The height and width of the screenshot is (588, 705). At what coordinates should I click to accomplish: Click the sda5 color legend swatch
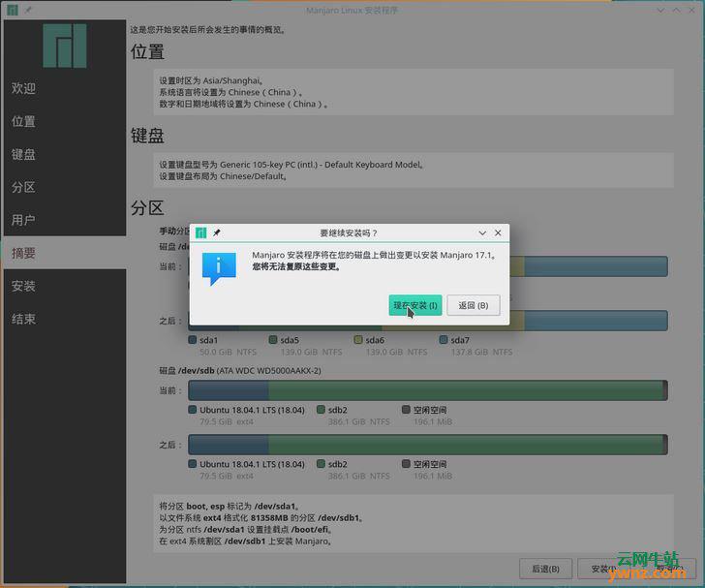[273, 340]
